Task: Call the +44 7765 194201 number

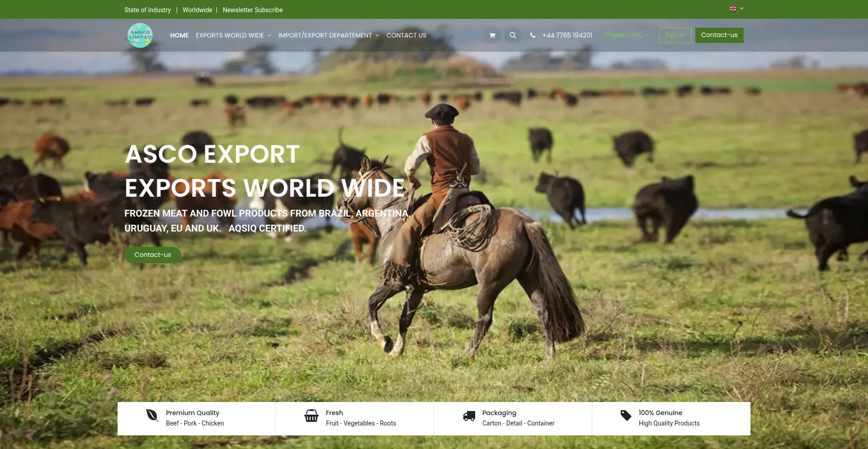Action: pos(567,35)
